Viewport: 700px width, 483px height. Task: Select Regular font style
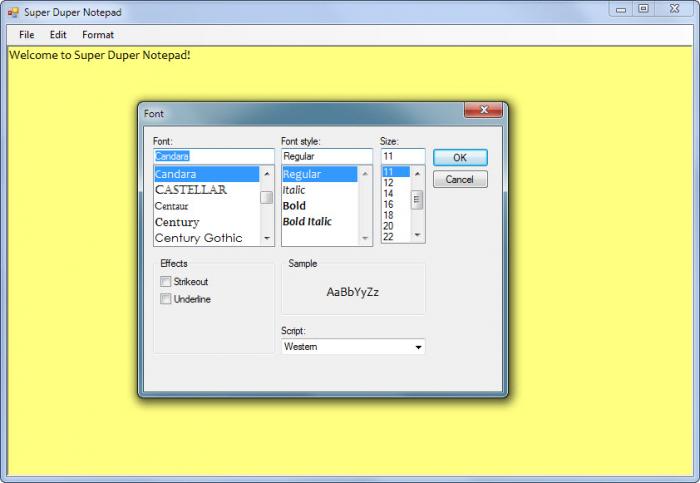pyautogui.click(x=320, y=174)
